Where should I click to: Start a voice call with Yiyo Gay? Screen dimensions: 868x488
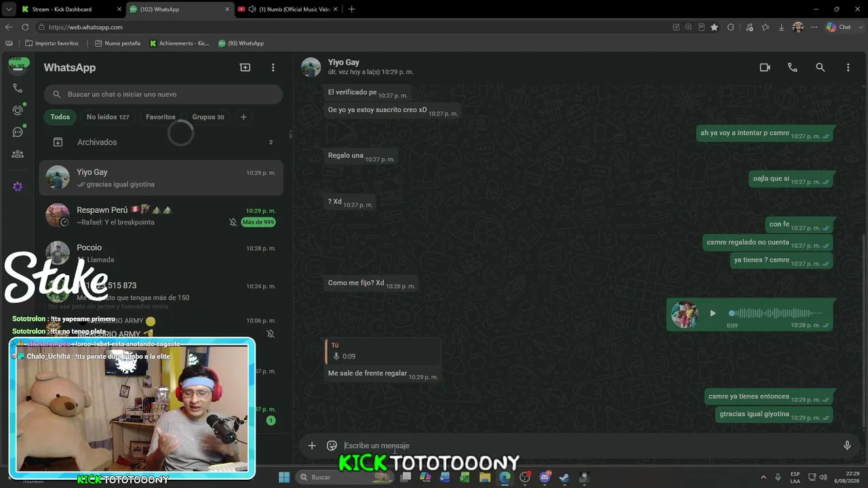point(792,68)
